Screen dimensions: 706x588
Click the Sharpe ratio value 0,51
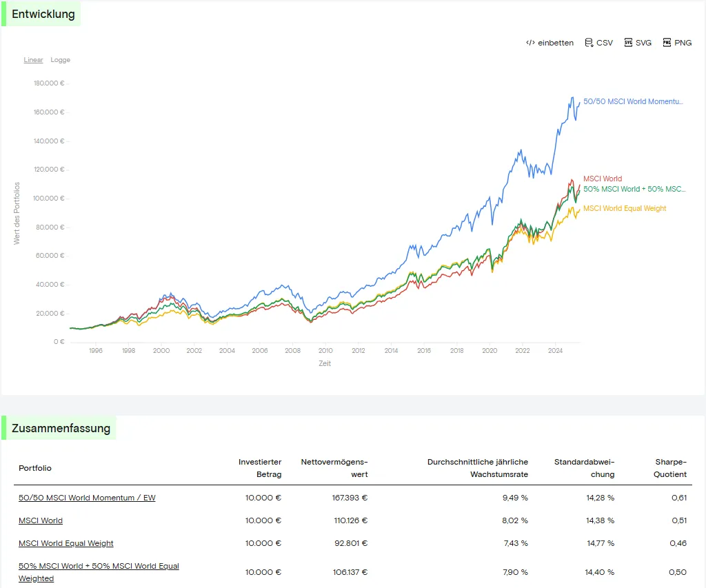[679, 520]
